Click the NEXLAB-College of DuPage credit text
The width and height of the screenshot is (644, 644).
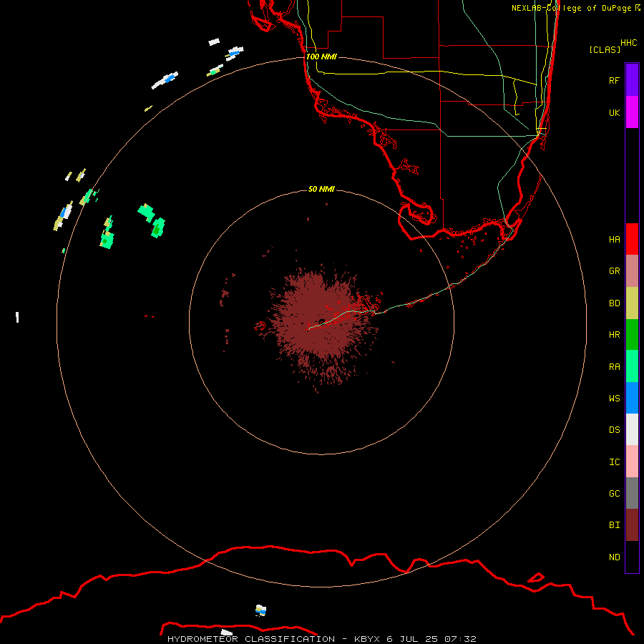click(571, 8)
